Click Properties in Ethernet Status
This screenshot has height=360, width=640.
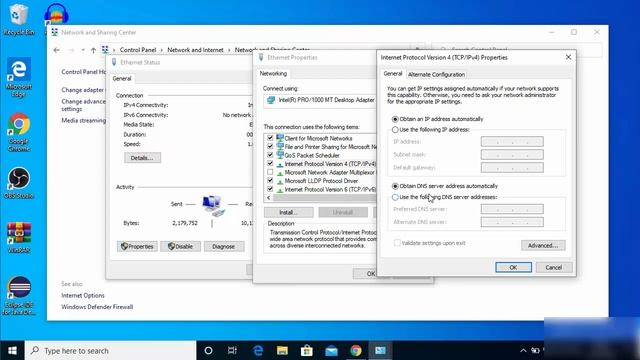point(137,247)
